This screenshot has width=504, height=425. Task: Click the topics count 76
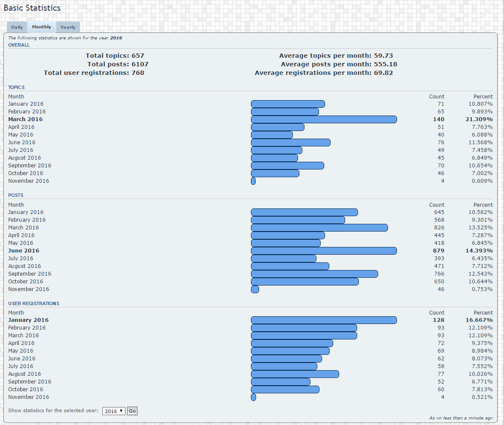pos(441,143)
